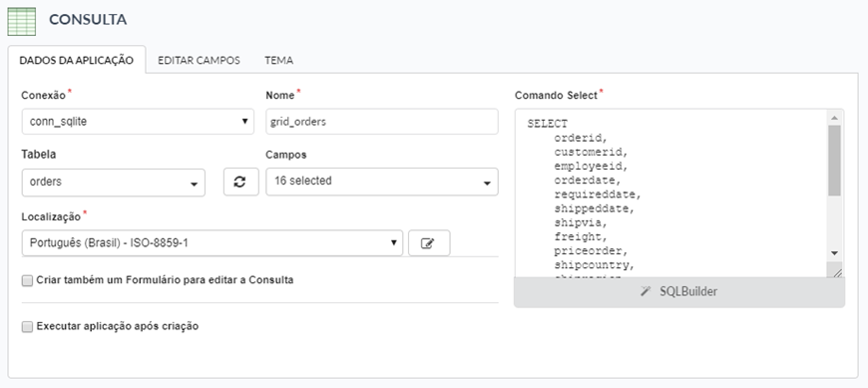Click the scrollbar down arrow in Comando Select
Image resolution: width=868 pixels, height=388 pixels.
835,253
